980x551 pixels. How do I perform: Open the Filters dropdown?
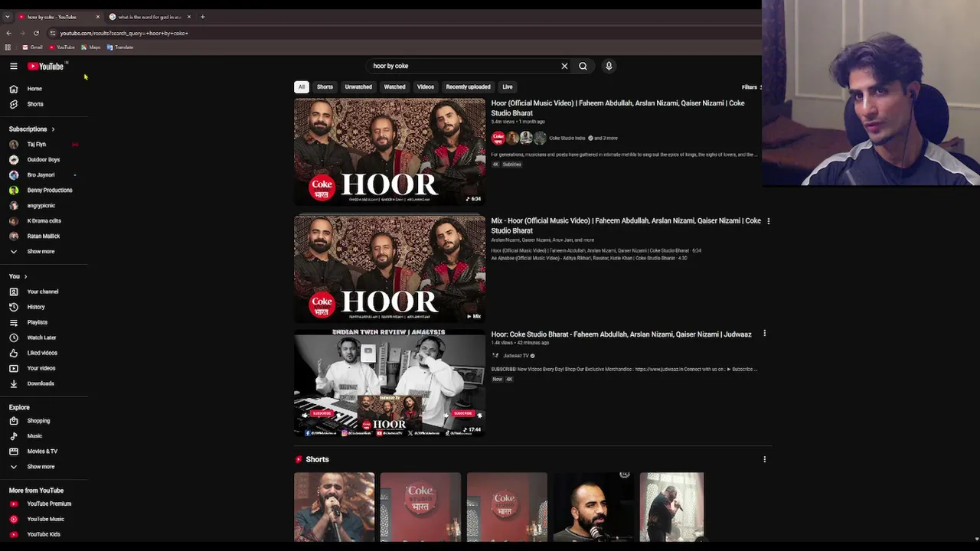[750, 87]
